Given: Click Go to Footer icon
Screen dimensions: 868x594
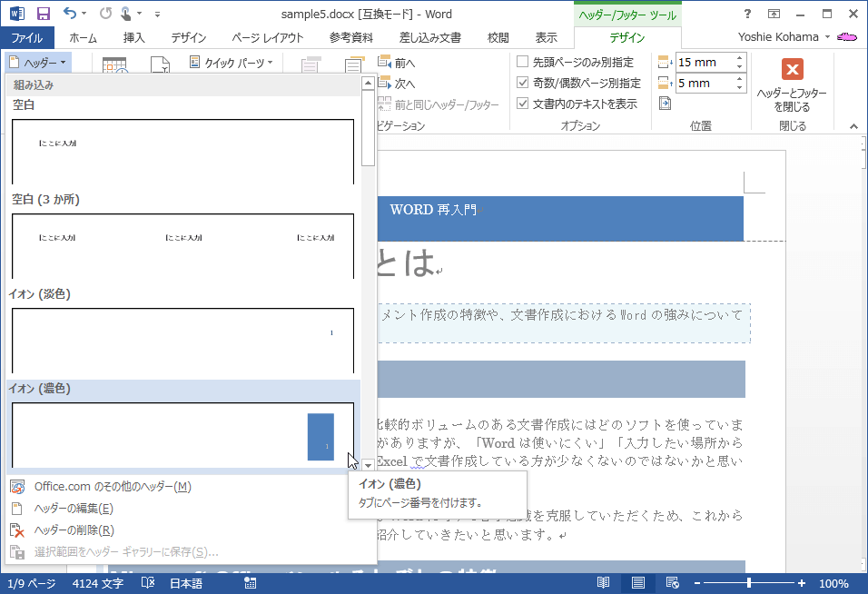Looking at the screenshot, I should tap(354, 65).
